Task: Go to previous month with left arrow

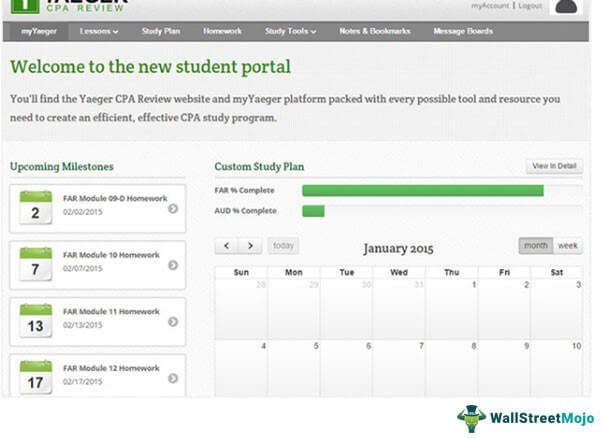Action: (227, 246)
